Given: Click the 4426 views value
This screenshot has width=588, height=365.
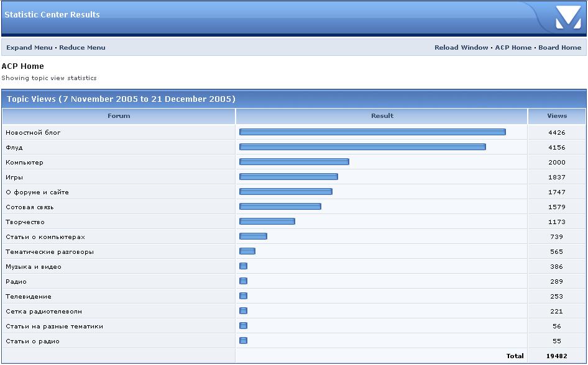Looking at the screenshot, I should pos(556,133).
